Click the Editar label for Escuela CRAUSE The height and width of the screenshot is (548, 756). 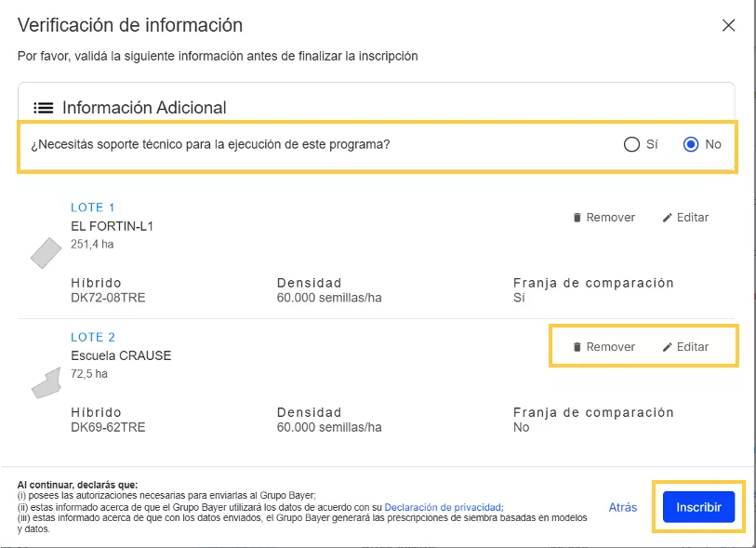(x=693, y=347)
